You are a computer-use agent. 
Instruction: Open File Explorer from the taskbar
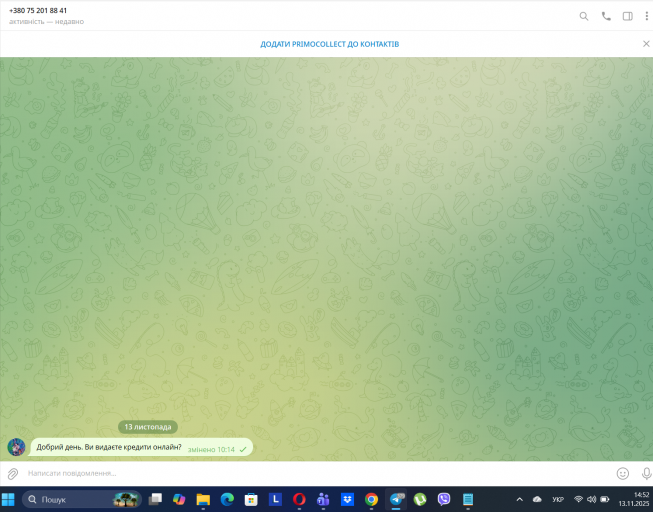(x=203, y=499)
